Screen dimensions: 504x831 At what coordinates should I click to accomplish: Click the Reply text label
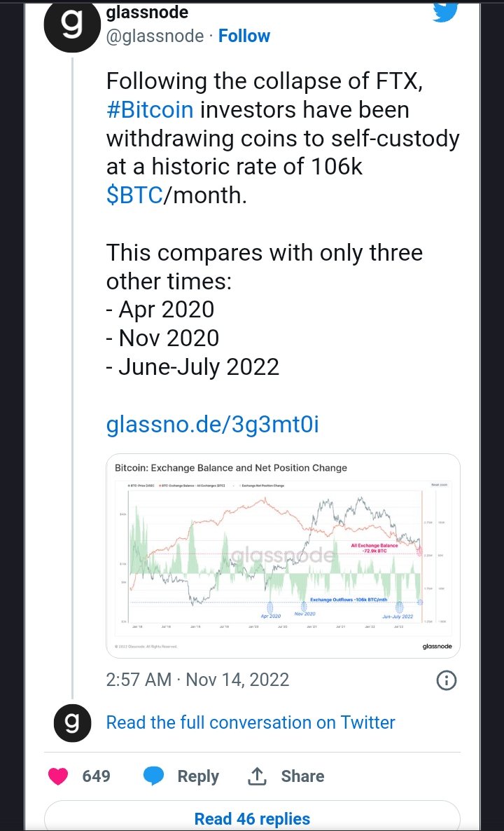[198, 776]
